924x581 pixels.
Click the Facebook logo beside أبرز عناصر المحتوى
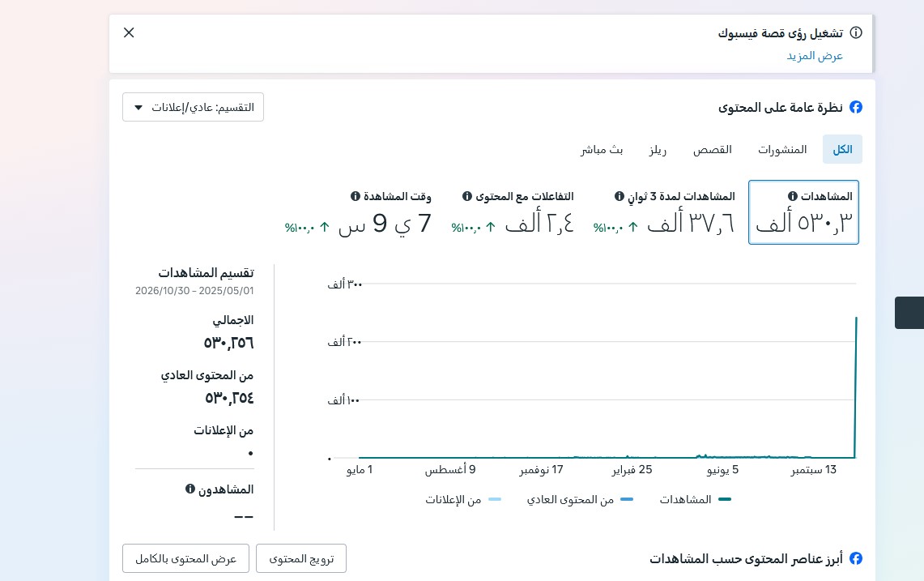pos(856,558)
